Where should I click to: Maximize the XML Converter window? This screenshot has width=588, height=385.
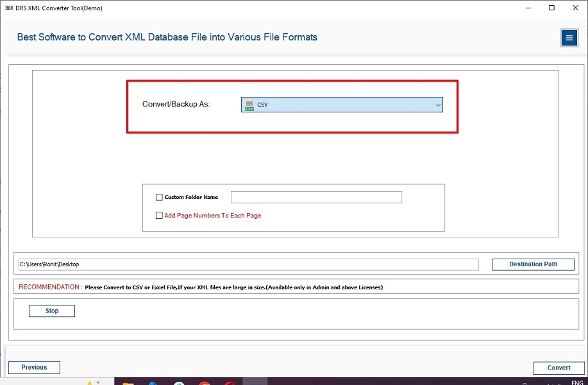tap(551, 8)
